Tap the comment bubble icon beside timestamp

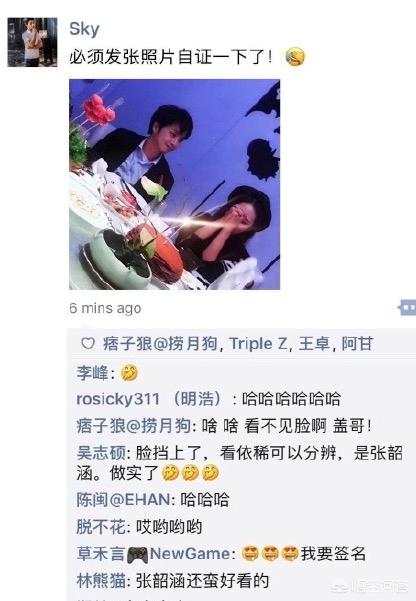(407, 307)
